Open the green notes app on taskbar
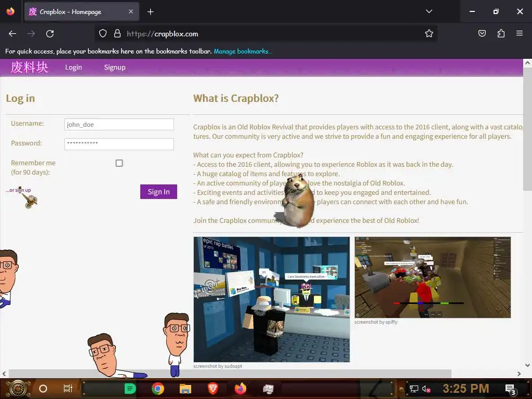The height and width of the screenshot is (399, 532). click(130, 389)
